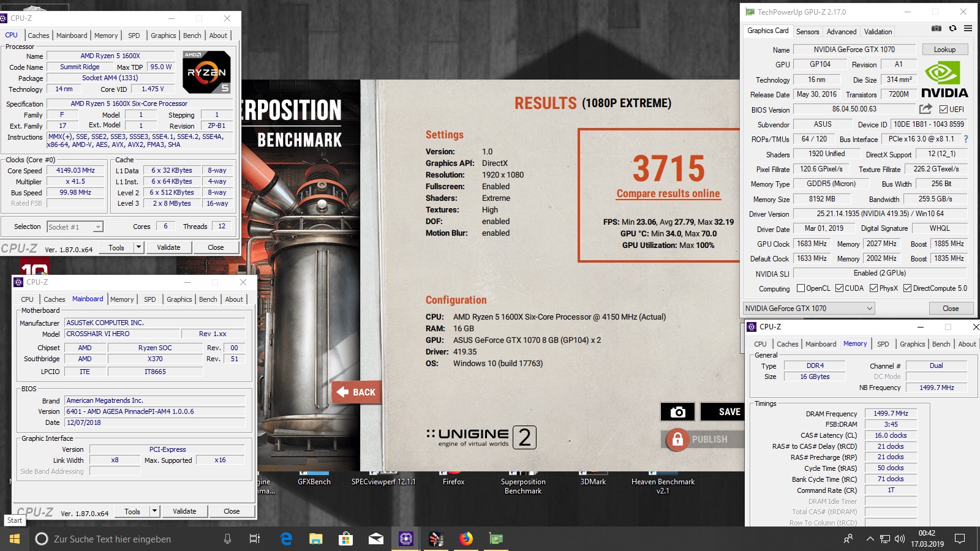Image resolution: width=980 pixels, height=551 pixels.
Task: Click the taskbar clock showing 00:42
Action: pyautogui.click(x=927, y=539)
